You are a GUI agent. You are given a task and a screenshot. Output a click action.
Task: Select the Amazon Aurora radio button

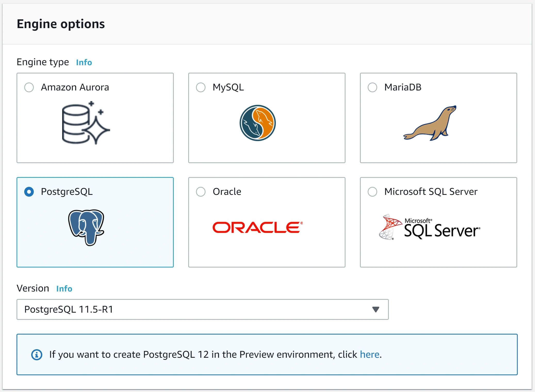tap(29, 87)
